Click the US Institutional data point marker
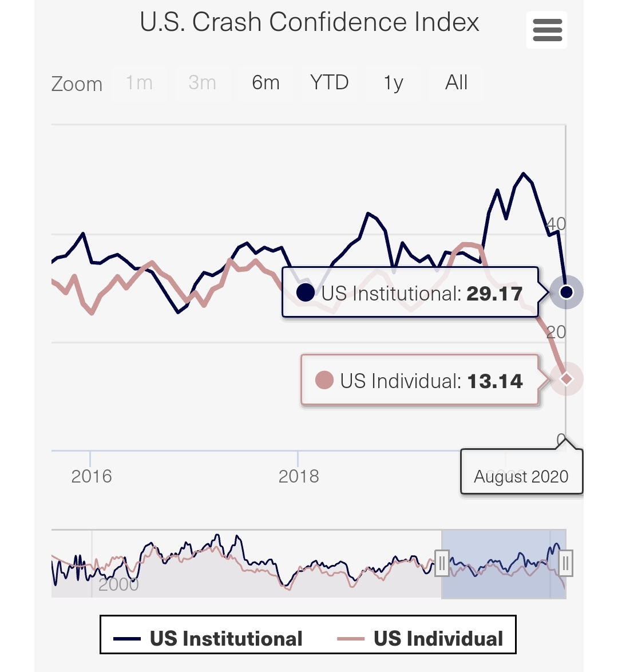This screenshot has height=672, width=618. coord(566,292)
